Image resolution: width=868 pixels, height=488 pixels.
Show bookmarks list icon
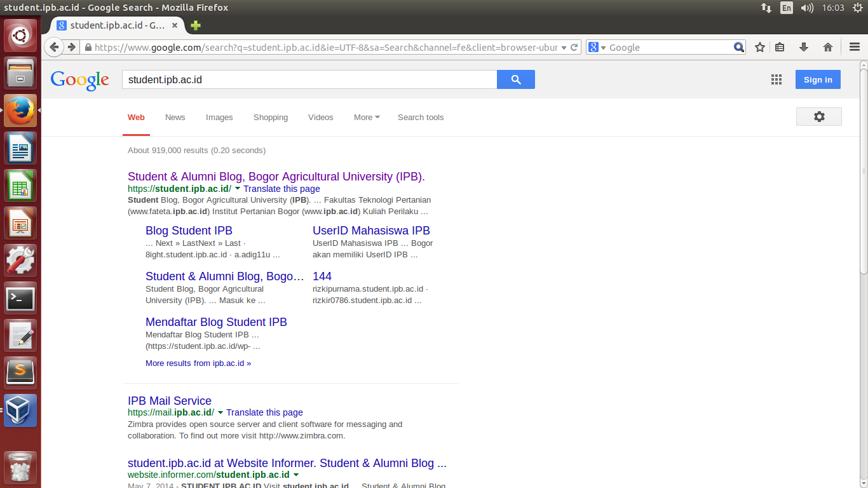tap(780, 47)
